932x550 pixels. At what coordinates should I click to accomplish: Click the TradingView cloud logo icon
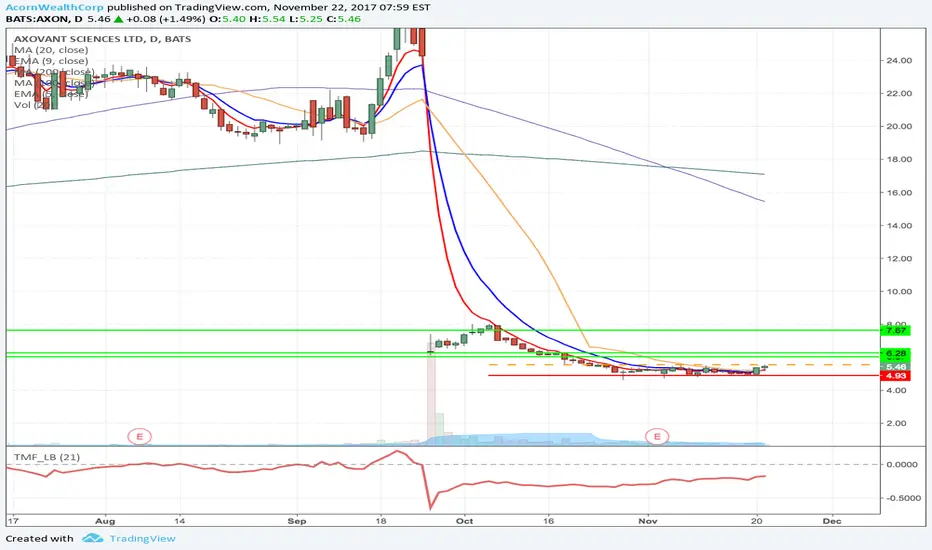pos(93,538)
